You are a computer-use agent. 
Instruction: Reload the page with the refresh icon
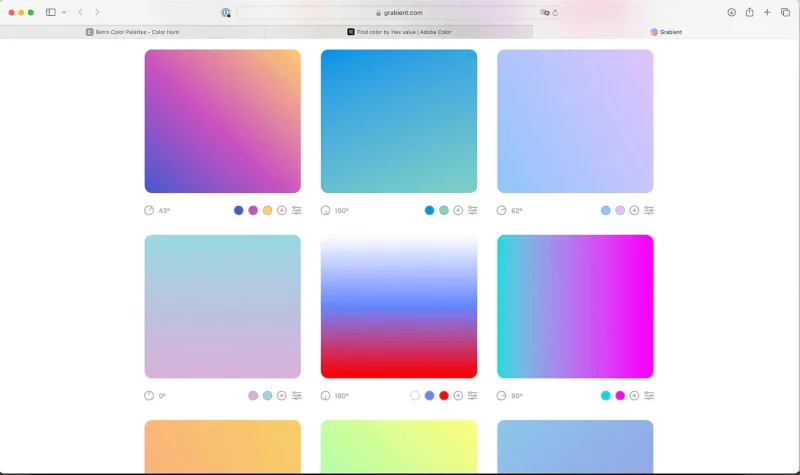tap(555, 13)
